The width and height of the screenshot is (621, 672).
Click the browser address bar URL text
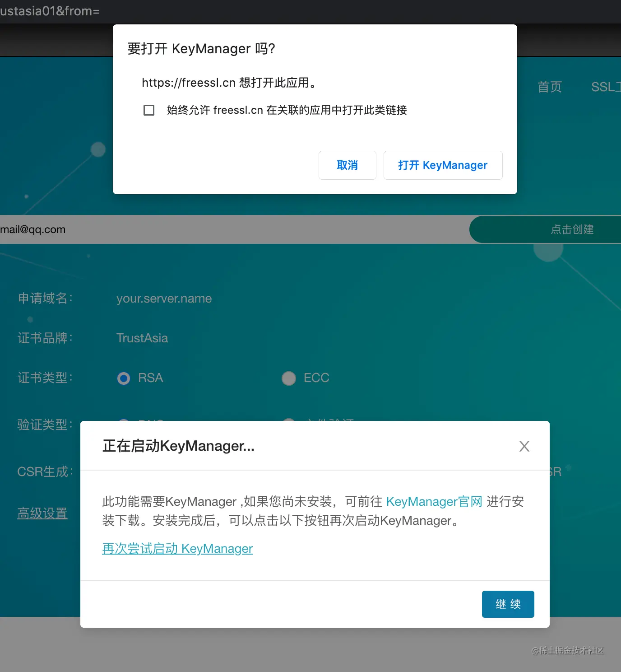(x=50, y=11)
